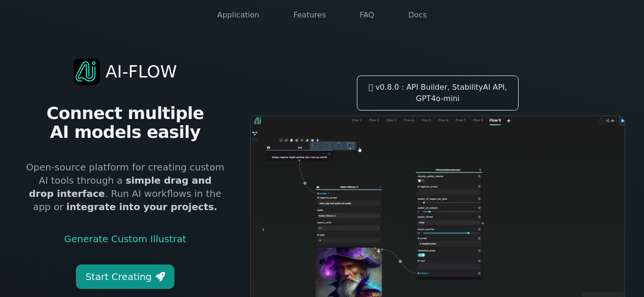
Task: Click the Text node's fantasy magician prompt text
Action: (x=299, y=157)
